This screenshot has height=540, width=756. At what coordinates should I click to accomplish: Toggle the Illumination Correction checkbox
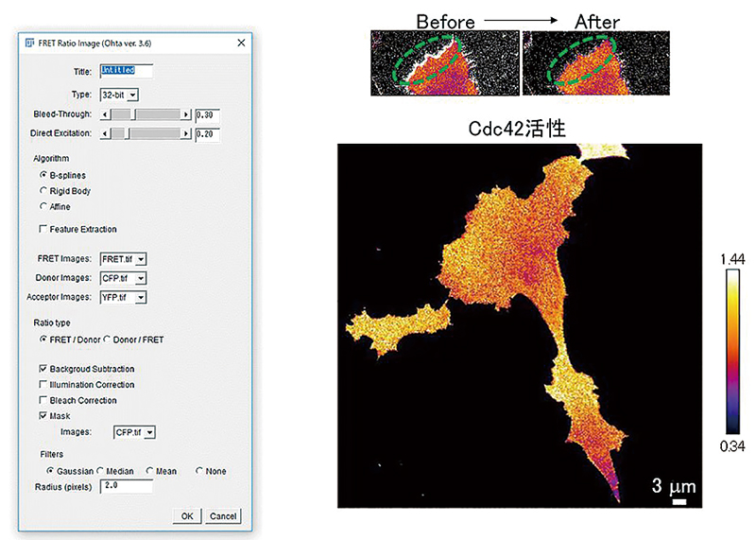coord(43,385)
